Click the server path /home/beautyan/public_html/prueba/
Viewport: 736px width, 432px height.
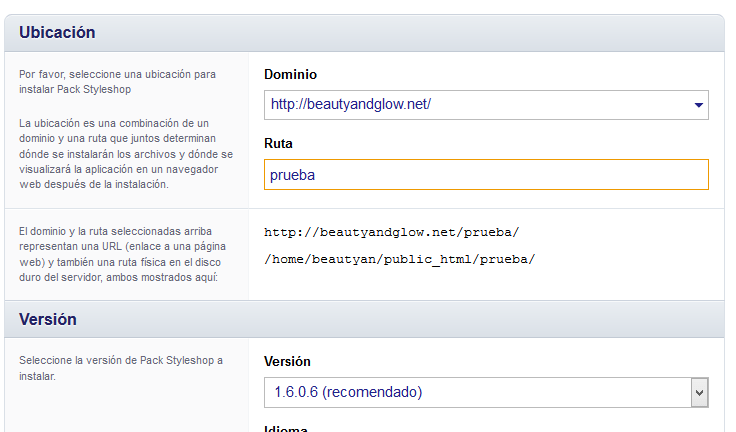(x=399, y=259)
